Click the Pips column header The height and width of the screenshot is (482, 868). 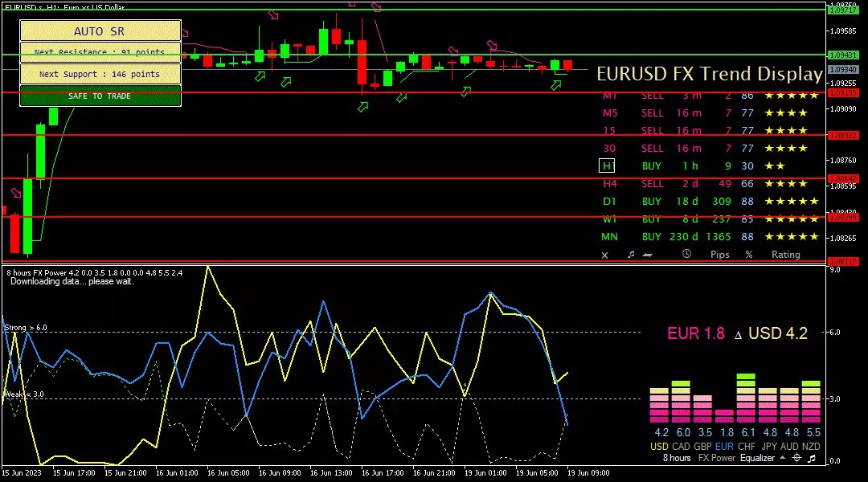coord(719,255)
